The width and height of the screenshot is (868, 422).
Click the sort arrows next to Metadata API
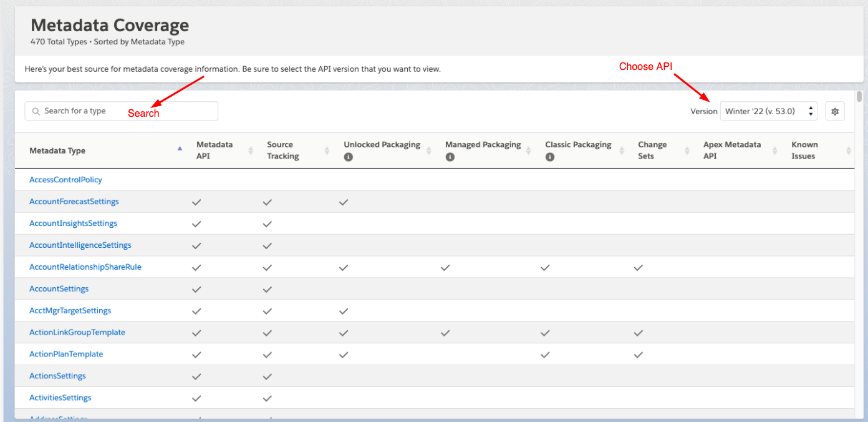point(251,150)
